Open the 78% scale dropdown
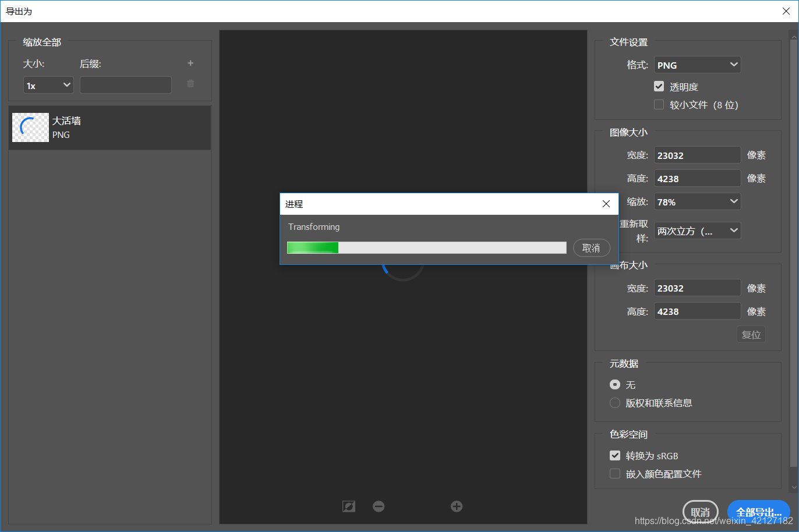Screen dimensions: 799x532 tap(698, 201)
